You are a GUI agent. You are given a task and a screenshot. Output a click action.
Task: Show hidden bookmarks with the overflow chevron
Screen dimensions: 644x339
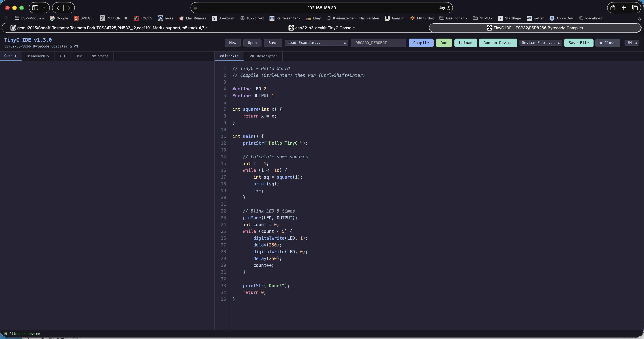[x=639, y=19]
